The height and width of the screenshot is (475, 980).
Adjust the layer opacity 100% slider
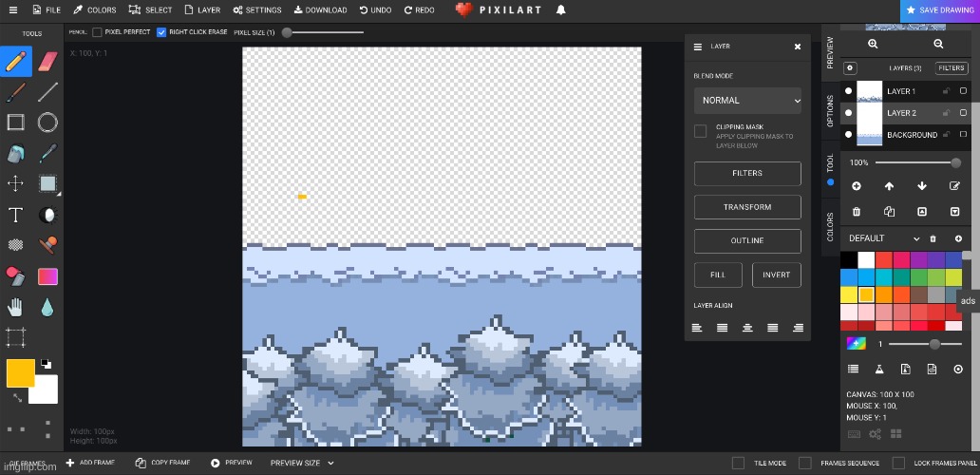(x=917, y=163)
